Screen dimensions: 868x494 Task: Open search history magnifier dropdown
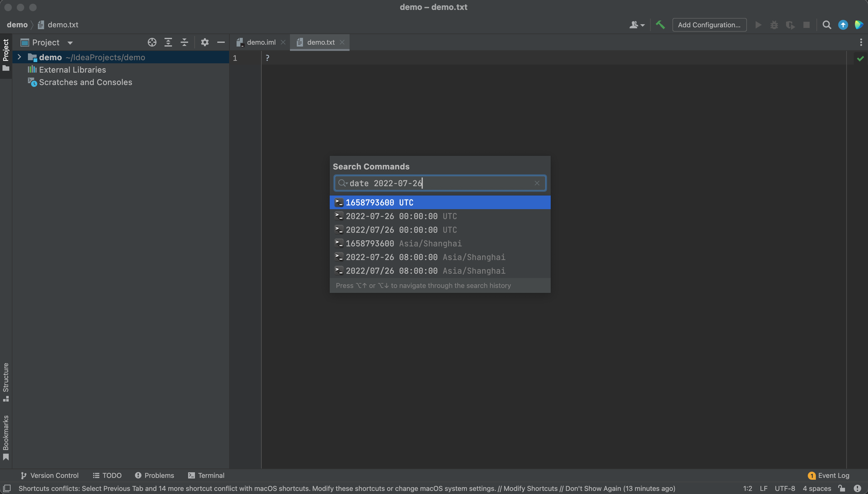(x=343, y=183)
